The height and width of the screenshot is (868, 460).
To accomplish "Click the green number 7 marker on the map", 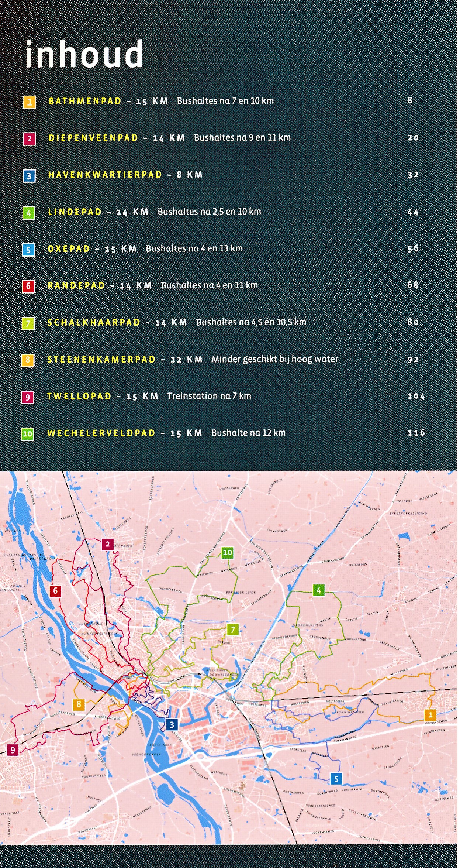I will tap(233, 629).
